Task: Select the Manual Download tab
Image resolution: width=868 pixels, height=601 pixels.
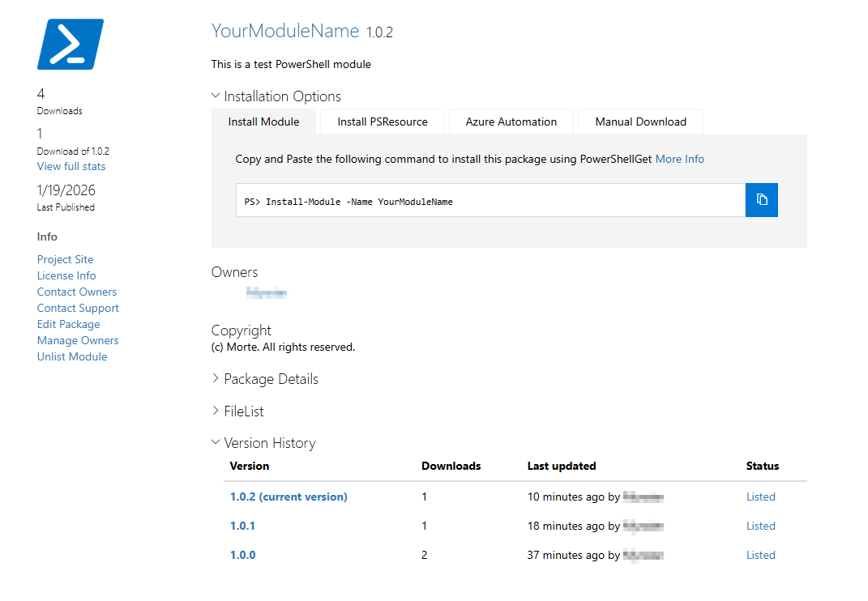Action: coord(640,121)
